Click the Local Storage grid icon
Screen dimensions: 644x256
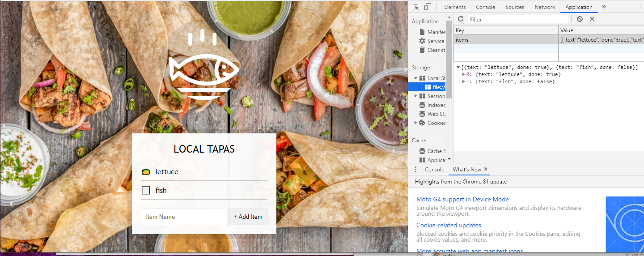pyautogui.click(x=422, y=78)
